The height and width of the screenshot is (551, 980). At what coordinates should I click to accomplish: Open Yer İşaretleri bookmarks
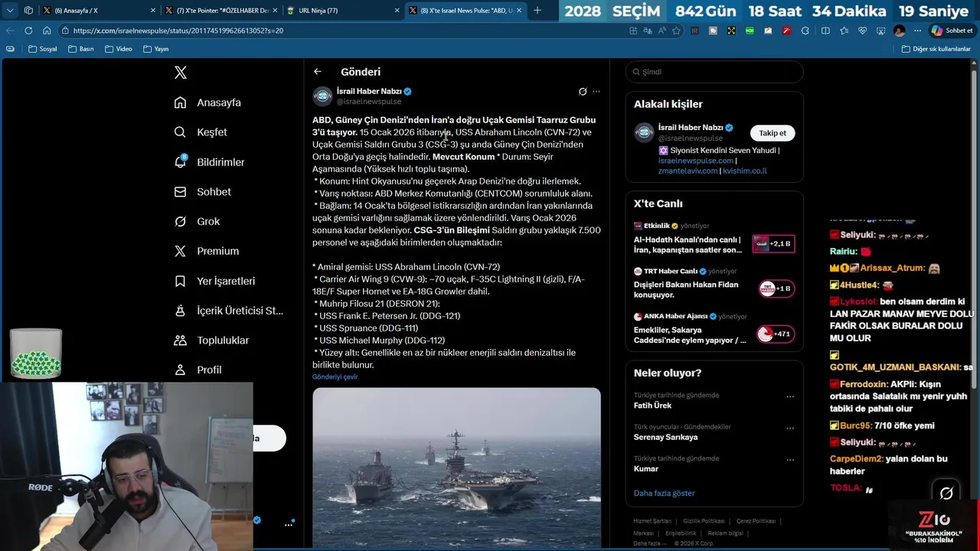pos(214,281)
